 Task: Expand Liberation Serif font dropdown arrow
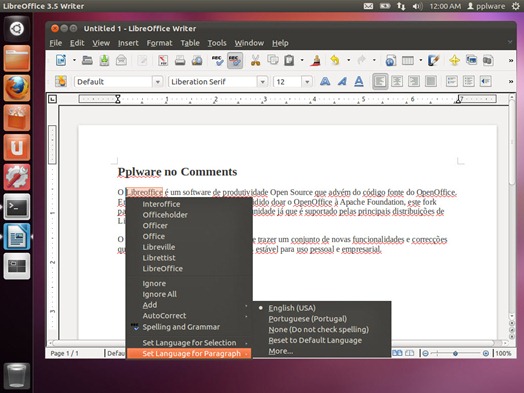pos(262,82)
